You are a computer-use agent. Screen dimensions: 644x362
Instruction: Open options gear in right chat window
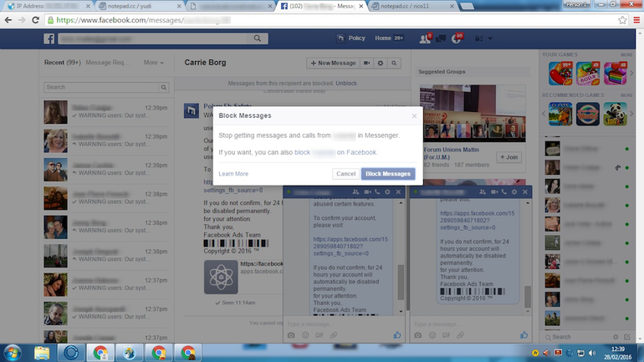[x=514, y=191]
